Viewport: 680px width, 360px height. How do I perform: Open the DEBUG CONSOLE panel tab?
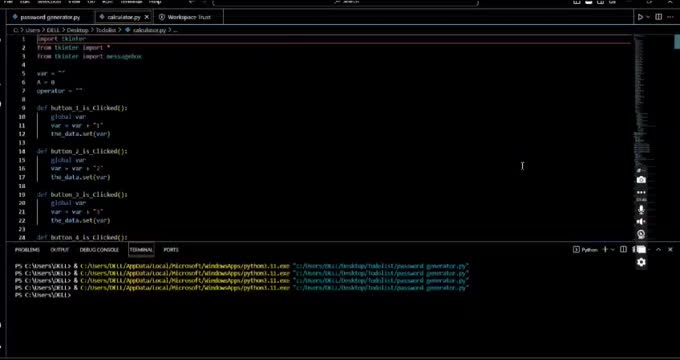[x=99, y=250]
